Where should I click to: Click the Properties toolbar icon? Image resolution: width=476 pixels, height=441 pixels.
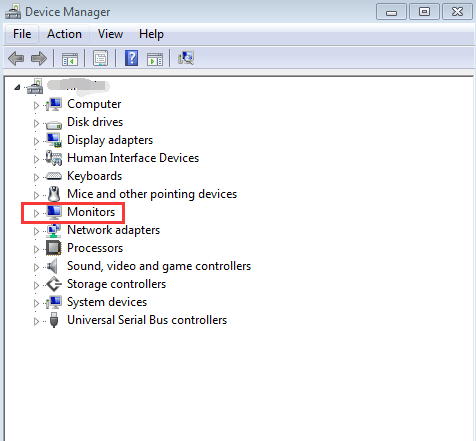click(x=100, y=59)
